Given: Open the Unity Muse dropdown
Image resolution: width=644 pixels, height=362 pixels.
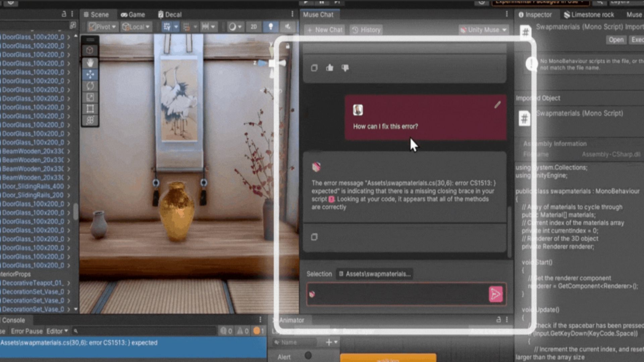Looking at the screenshot, I should coord(483,30).
